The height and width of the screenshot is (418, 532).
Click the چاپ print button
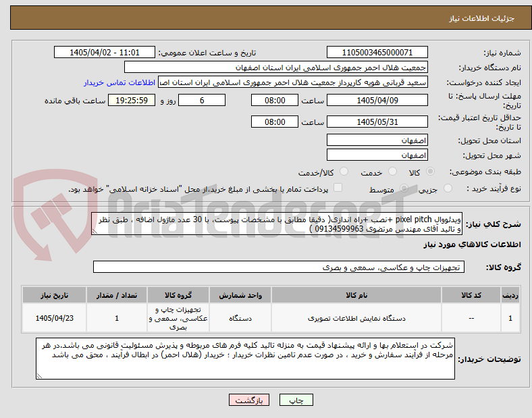point(296,400)
